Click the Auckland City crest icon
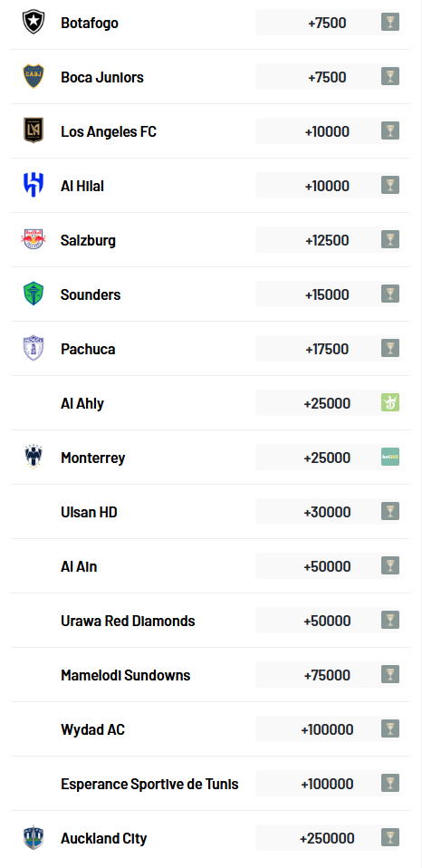Viewport: 422px width, 868px height. (34, 837)
